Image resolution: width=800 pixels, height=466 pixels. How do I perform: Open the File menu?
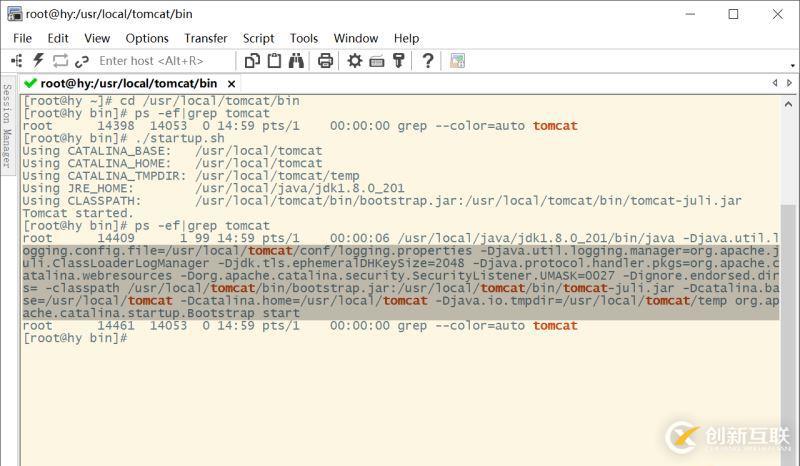point(22,38)
